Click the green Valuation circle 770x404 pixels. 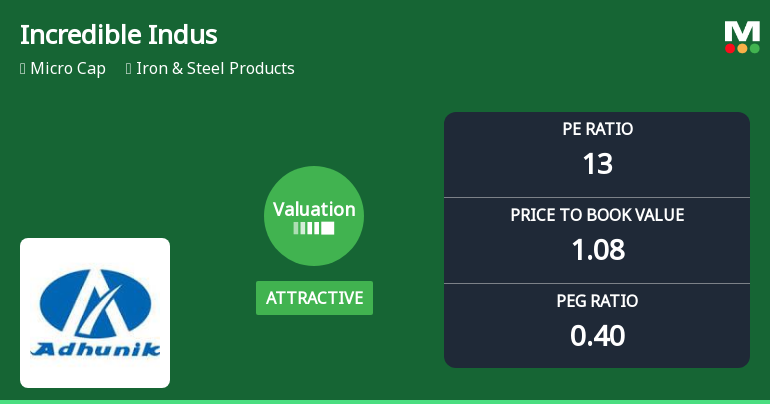(x=314, y=216)
